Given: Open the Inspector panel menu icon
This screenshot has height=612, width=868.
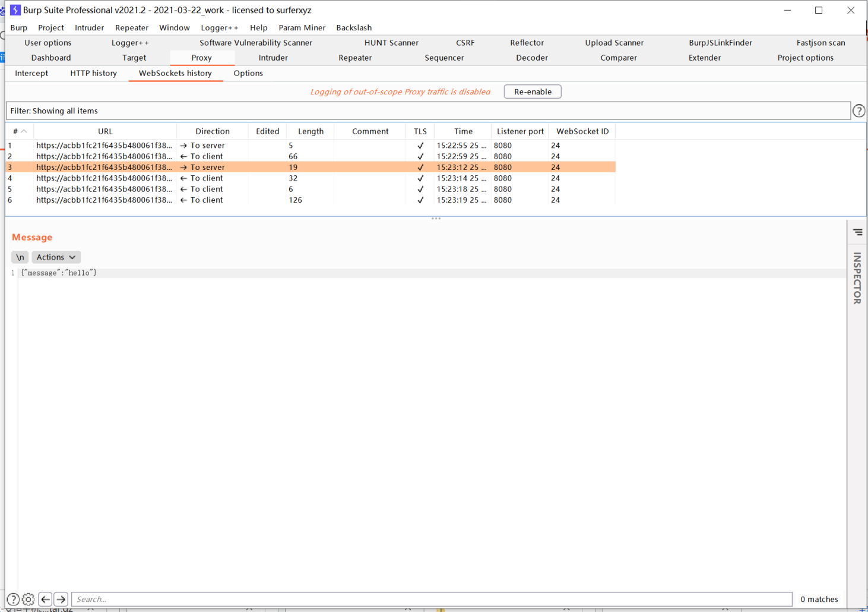Looking at the screenshot, I should 858,232.
